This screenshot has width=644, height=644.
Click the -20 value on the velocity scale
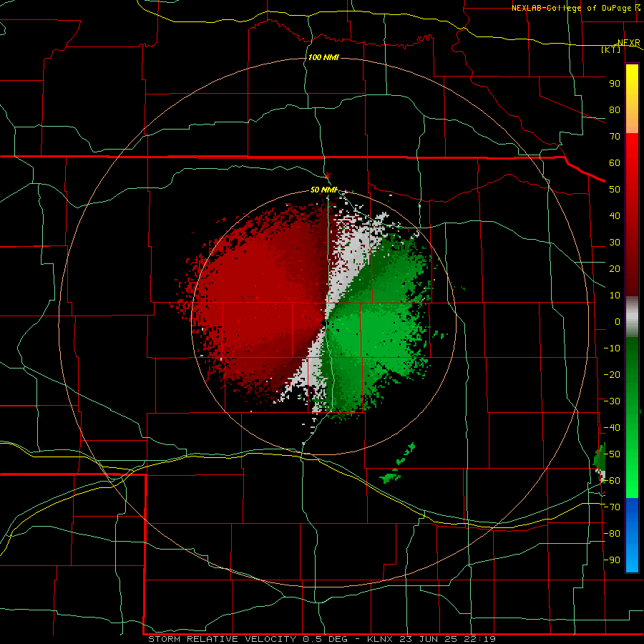pyautogui.click(x=612, y=375)
